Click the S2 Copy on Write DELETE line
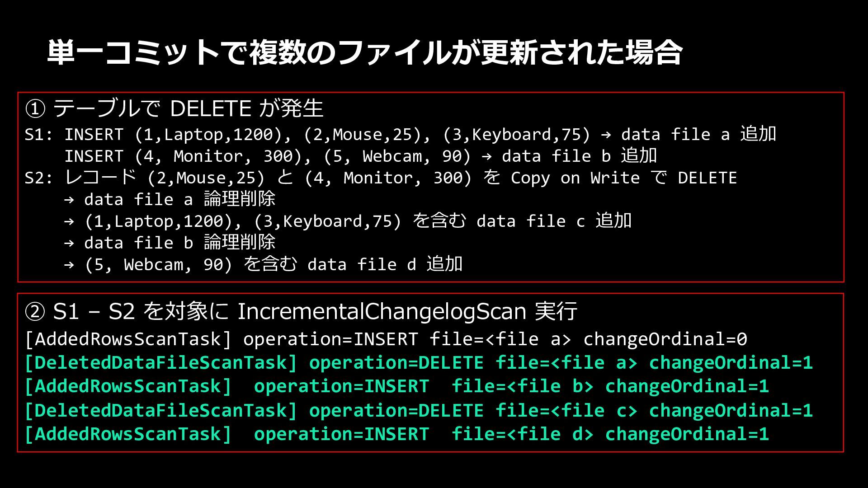The width and height of the screenshot is (868, 488). coord(381,178)
